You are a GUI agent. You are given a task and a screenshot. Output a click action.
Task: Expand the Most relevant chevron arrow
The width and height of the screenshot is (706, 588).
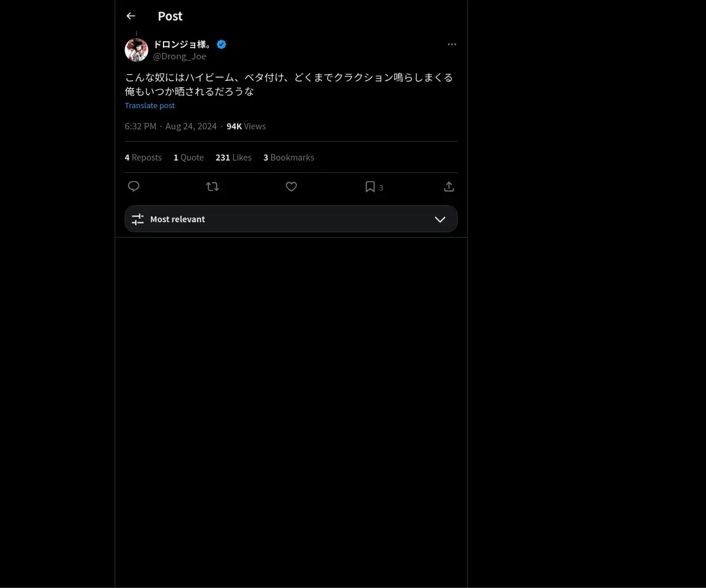tap(440, 219)
